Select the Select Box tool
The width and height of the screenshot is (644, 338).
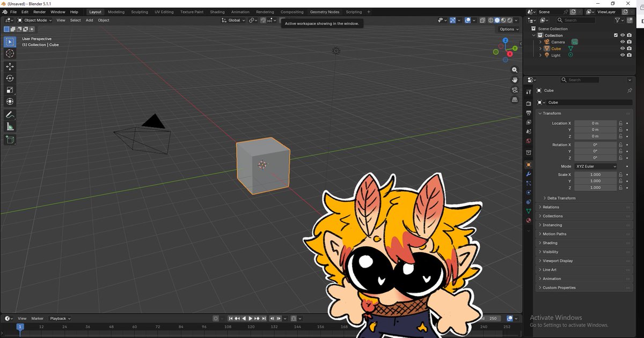point(10,41)
